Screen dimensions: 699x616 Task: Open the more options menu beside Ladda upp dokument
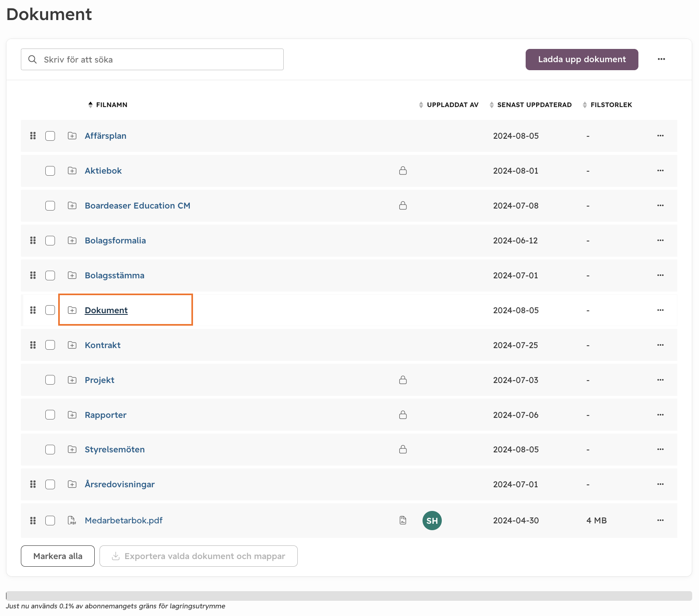661,59
